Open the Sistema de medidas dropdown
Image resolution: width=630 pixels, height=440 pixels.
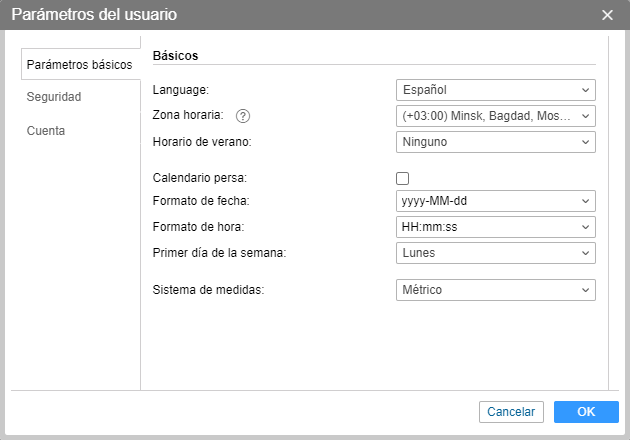click(495, 290)
